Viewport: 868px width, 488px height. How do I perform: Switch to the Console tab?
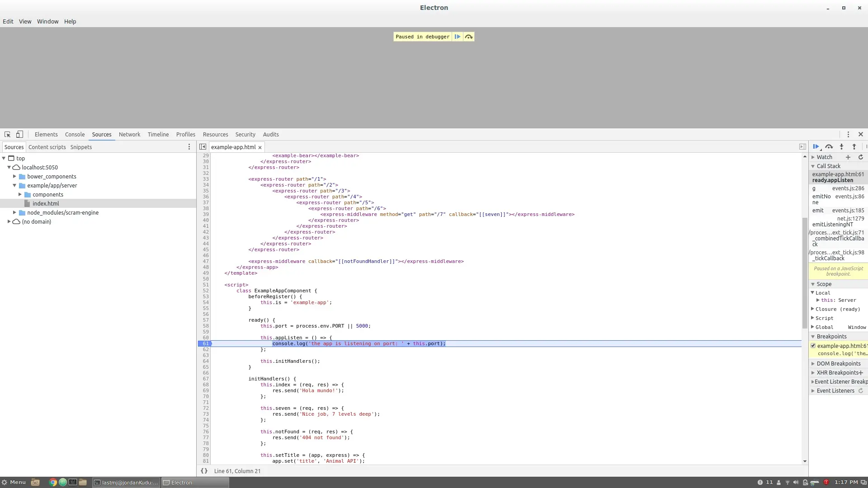click(x=75, y=135)
